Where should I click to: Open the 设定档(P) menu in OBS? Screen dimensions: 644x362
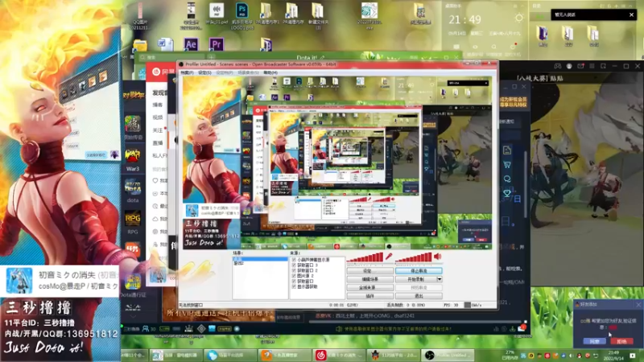tap(225, 72)
